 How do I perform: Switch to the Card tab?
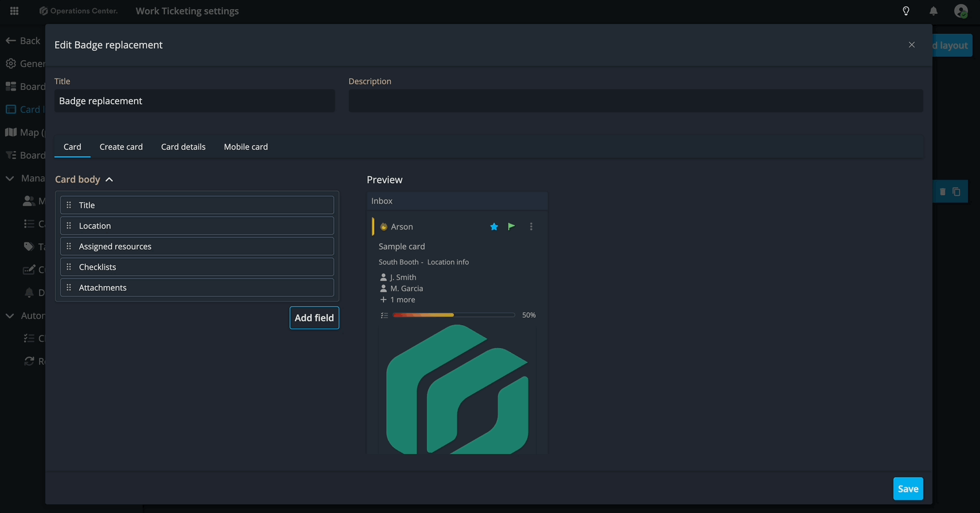tap(72, 147)
